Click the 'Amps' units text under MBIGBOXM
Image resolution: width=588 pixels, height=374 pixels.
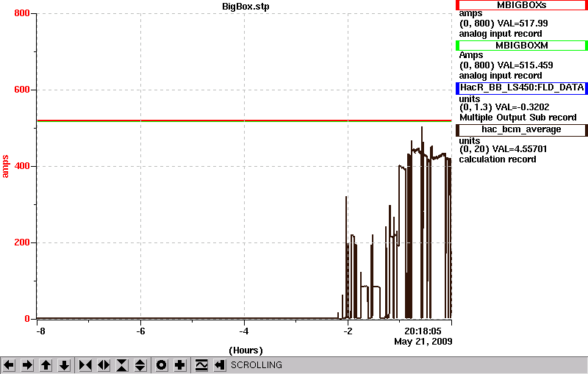click(471, 55)
